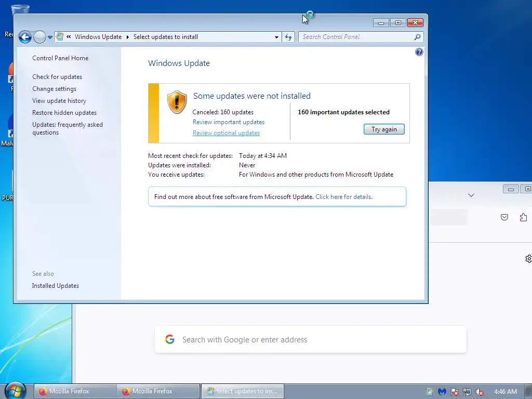Open the 4:46 AM taskbar clock
This screenshot has height=399, width=532.
[x=506, y=392]
